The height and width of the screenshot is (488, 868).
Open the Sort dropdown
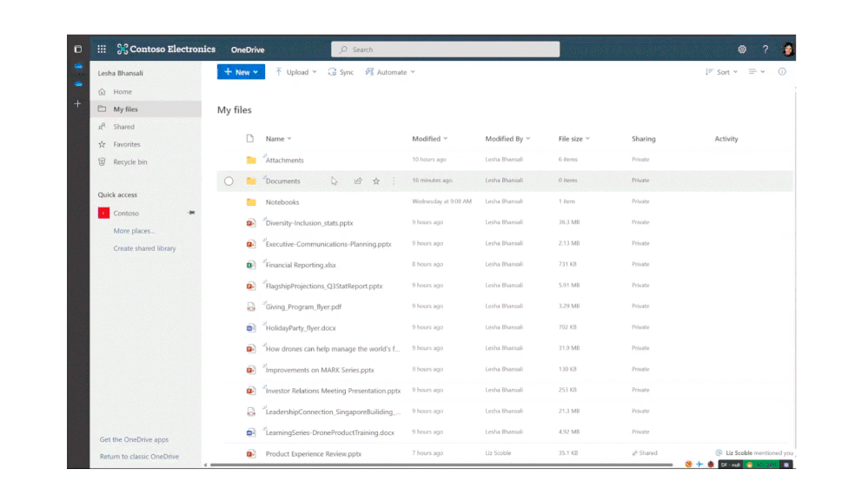[x=722, y=72]
